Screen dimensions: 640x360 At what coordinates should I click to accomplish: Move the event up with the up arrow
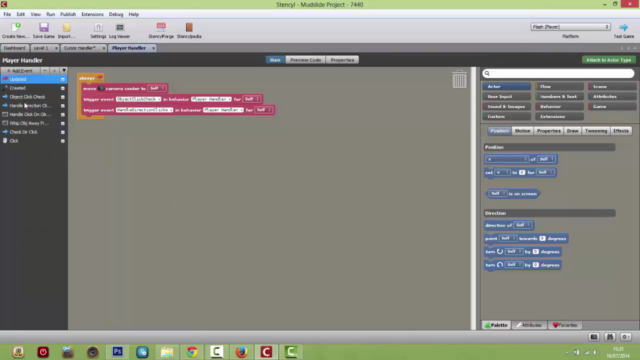[54, 71]
